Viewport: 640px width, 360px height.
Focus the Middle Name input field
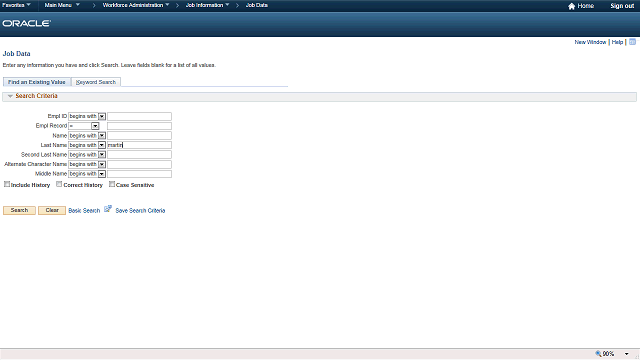click(139, 174)
